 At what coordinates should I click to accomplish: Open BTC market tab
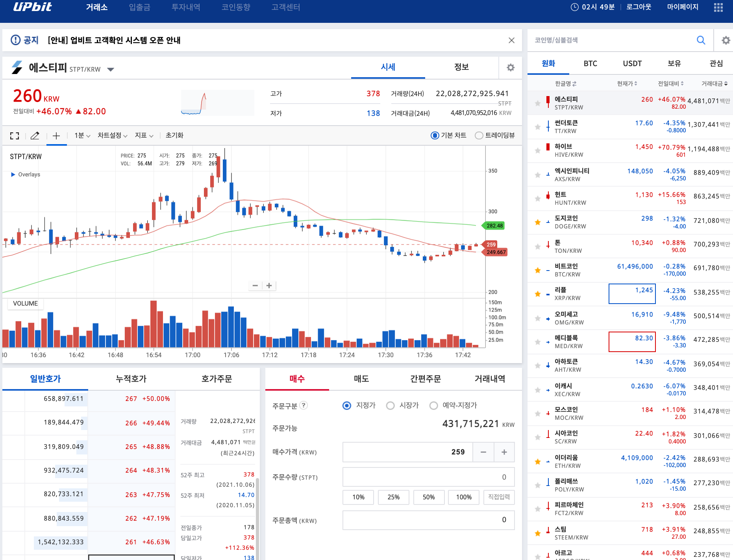(590, 64)
